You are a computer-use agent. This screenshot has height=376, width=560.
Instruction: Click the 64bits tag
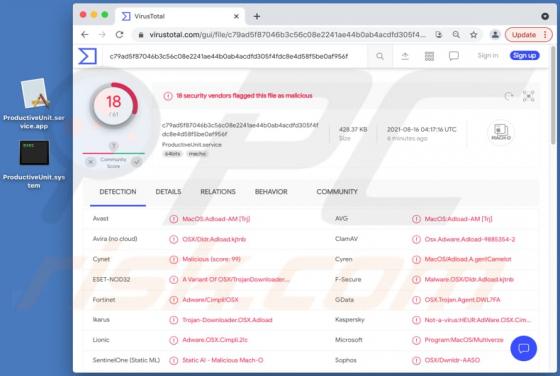coord(173,154)
